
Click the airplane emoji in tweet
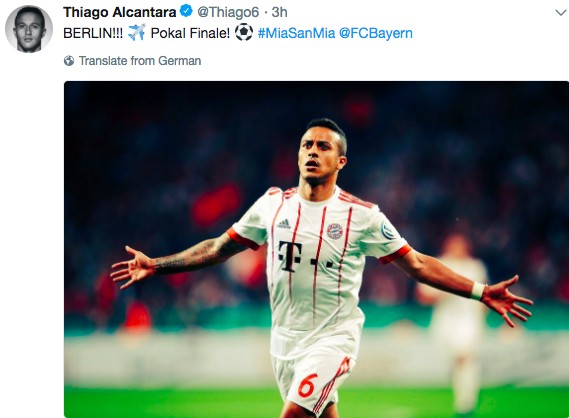pos(137,32)
